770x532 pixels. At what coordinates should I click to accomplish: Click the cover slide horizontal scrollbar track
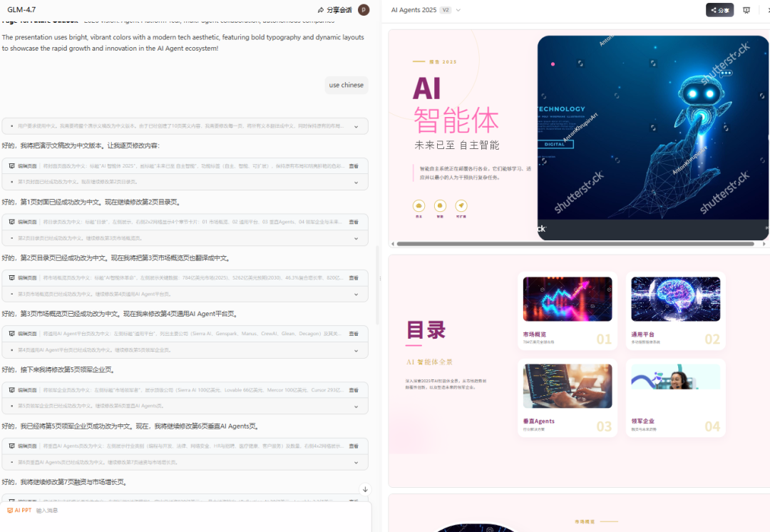coord(575,244)
